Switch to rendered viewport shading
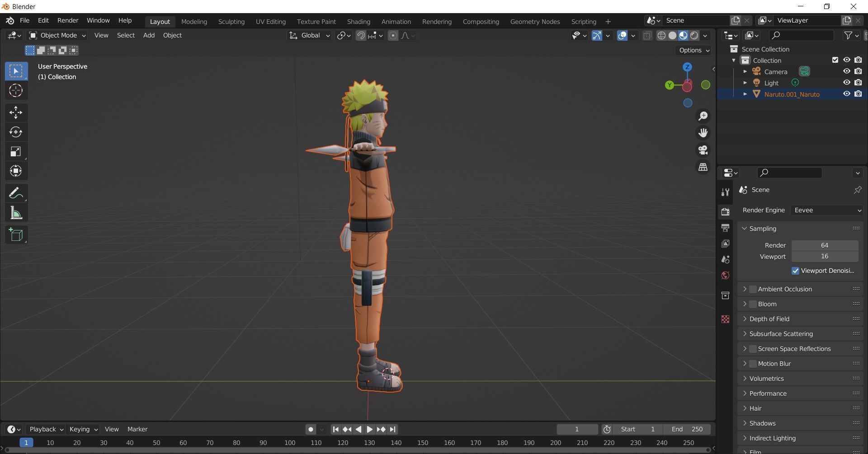The image size is (868, 454). (694, 36)
